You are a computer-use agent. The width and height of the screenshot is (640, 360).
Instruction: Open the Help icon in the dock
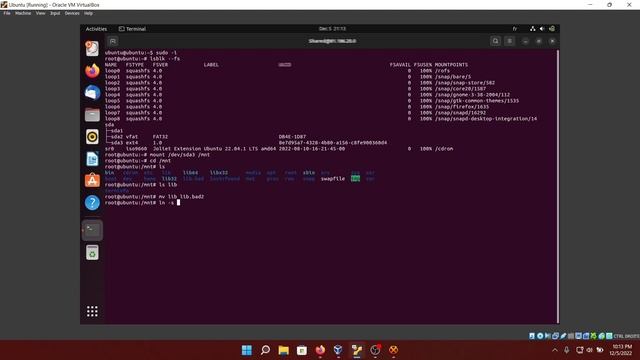click(x=92, y=202)
